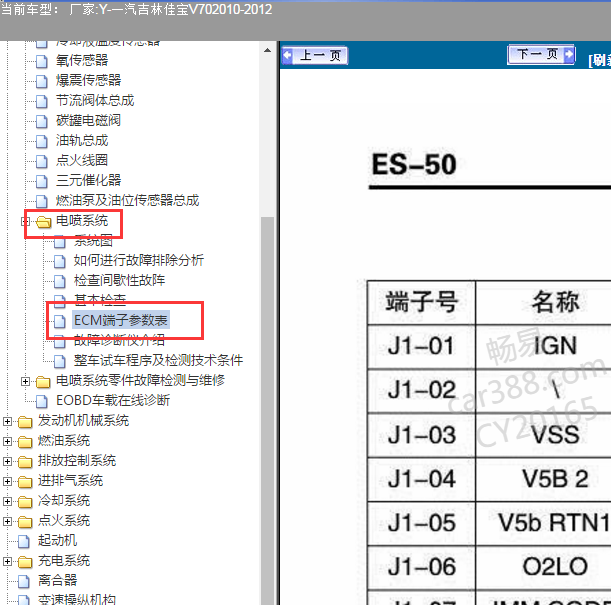This screenshot has height=605, width=611.
Task: Open 整车试车程序及检测技术条件 page
Action: click(158, 360)
